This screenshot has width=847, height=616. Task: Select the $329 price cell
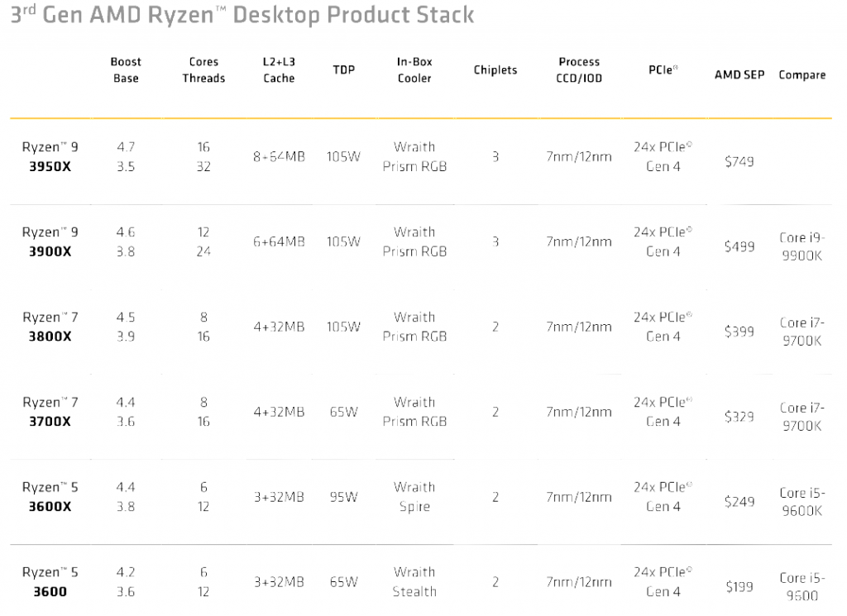[x=739, y=417]
